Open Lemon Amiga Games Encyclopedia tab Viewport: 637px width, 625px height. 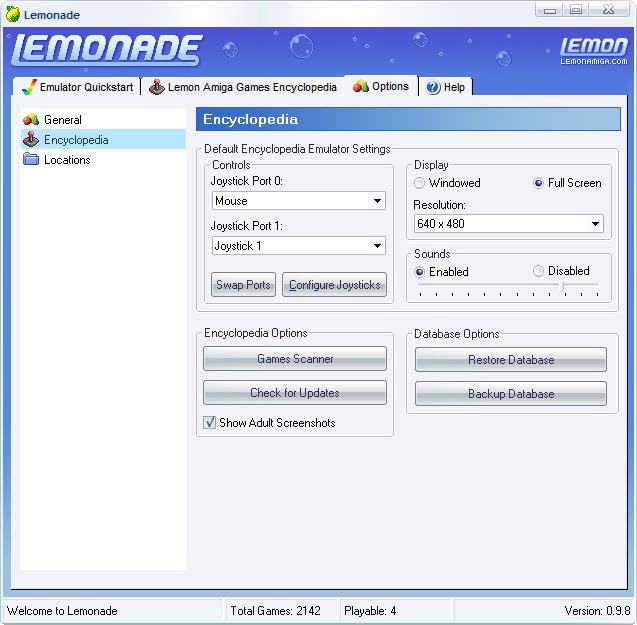[243, 87]
